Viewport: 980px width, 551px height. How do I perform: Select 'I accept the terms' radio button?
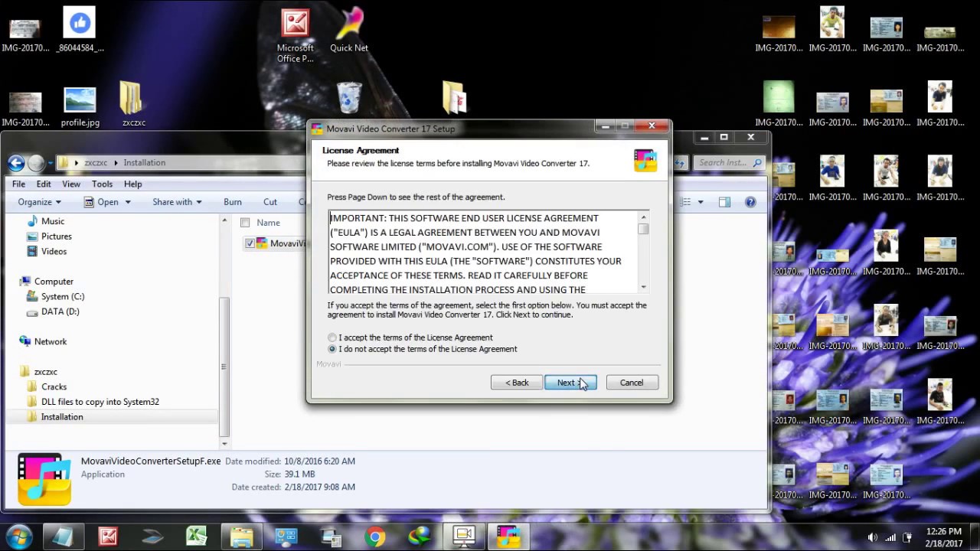pos(332,337)
